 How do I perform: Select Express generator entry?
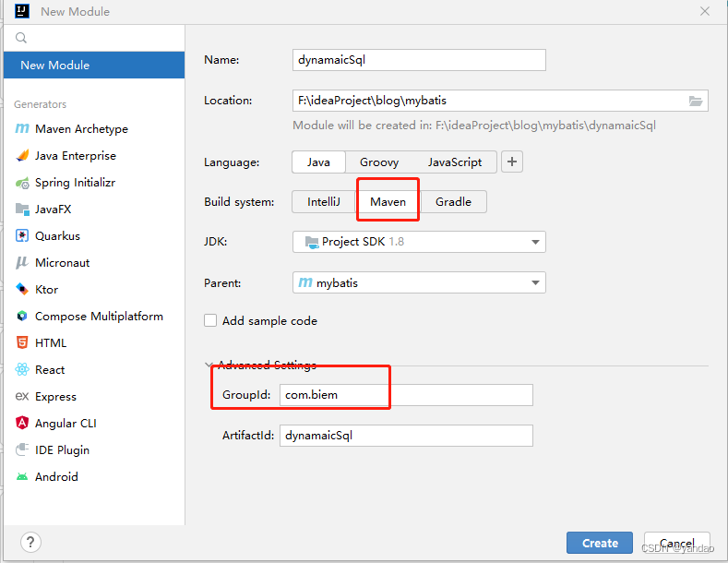click(x=94, y=396)
